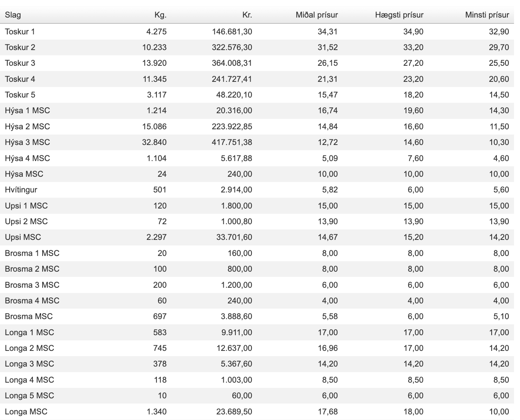Click the Hægsti prísur column header
Screen dimensions: 520x420
(x=399, y=15)
